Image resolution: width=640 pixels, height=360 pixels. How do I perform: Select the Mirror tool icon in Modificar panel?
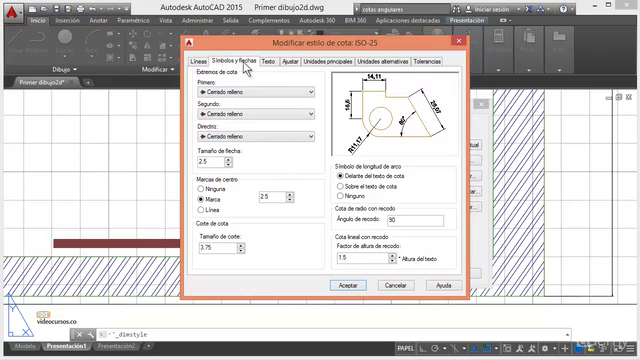click(147, 46)
